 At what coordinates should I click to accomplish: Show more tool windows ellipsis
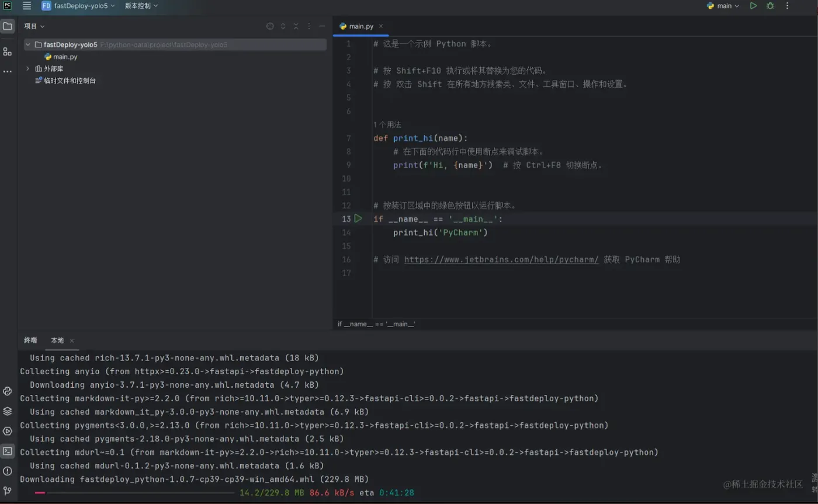[x=8, y=71]
